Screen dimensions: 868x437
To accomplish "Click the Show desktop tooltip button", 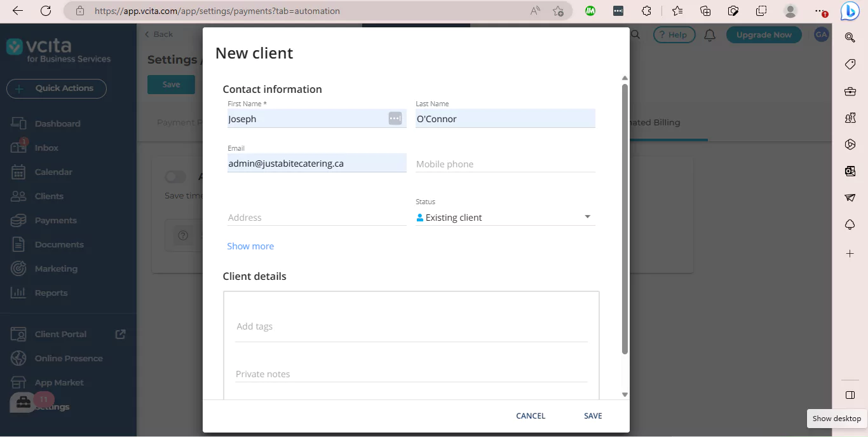I will click(x=836, y=419).
